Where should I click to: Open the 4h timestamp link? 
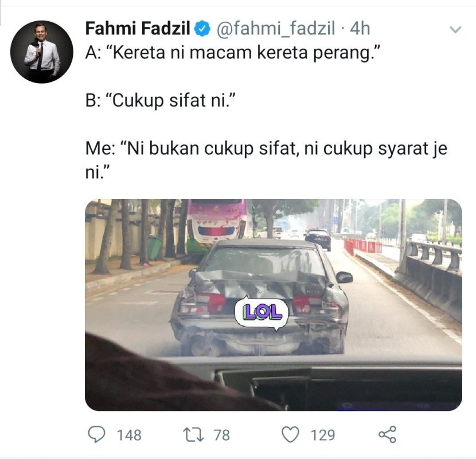click(360, 29)
